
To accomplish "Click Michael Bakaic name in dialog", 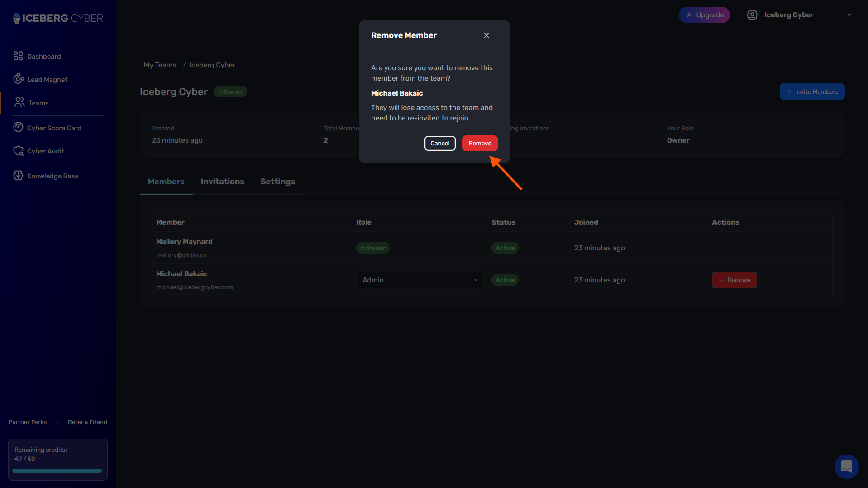I will [397, 93].
